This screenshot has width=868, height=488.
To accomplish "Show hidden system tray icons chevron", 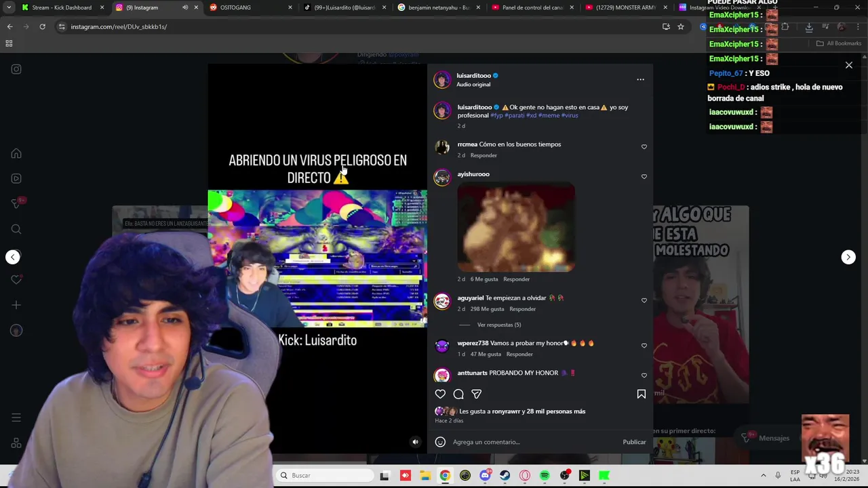I will (x=764, y=476).
